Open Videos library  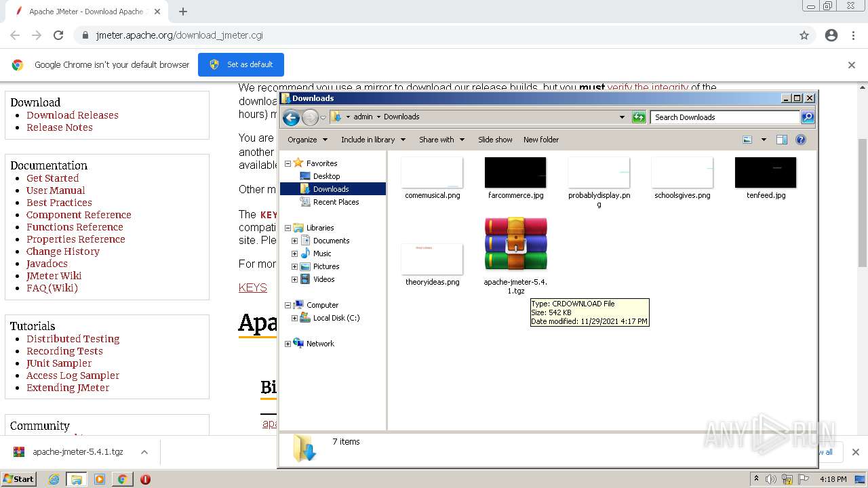[323, 279]
